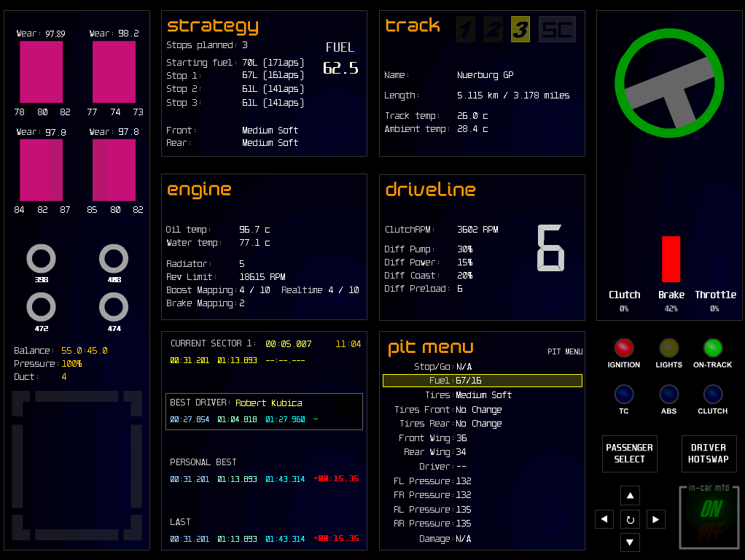Click the Stops planned value 3

(x=245, y=45)
